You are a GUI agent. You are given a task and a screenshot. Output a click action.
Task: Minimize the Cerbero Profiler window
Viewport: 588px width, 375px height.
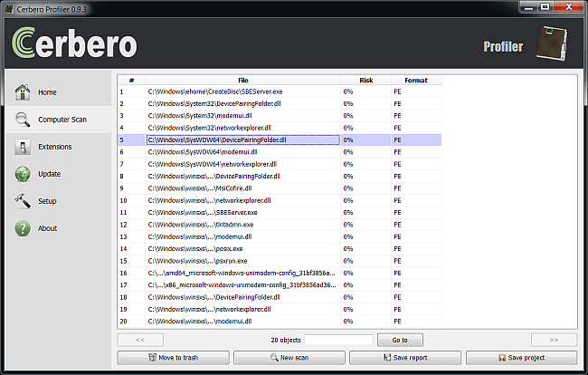coord(529,7)
